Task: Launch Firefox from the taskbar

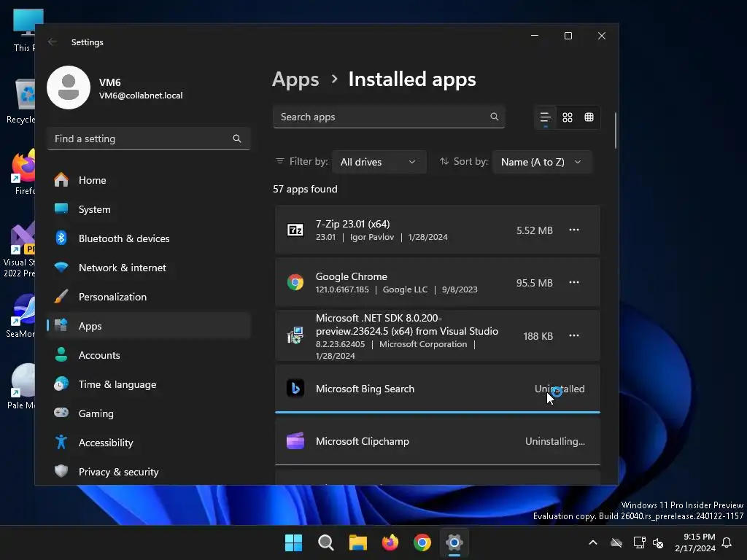Action: [x=390, y=542]
